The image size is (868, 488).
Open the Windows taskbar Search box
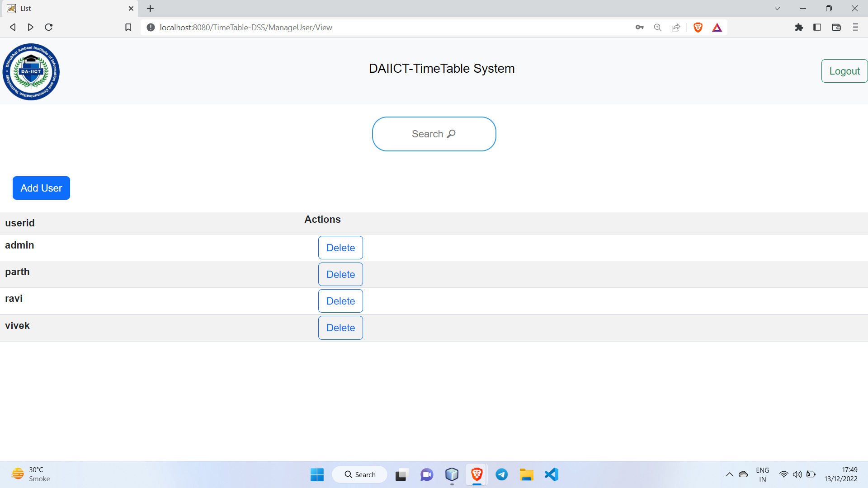[360, 474]
